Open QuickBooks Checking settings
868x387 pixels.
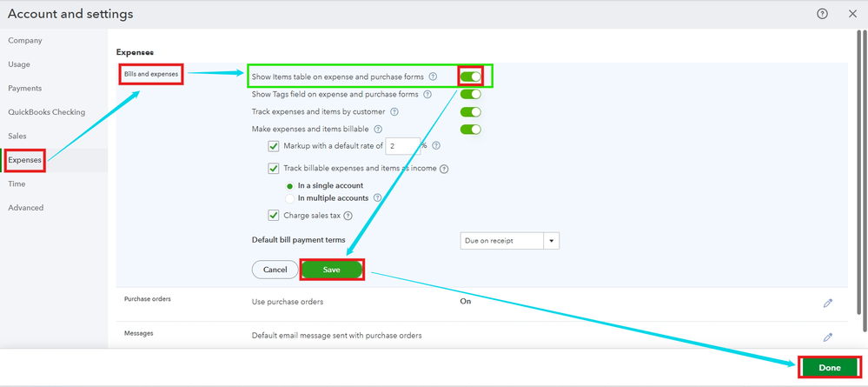47,112
